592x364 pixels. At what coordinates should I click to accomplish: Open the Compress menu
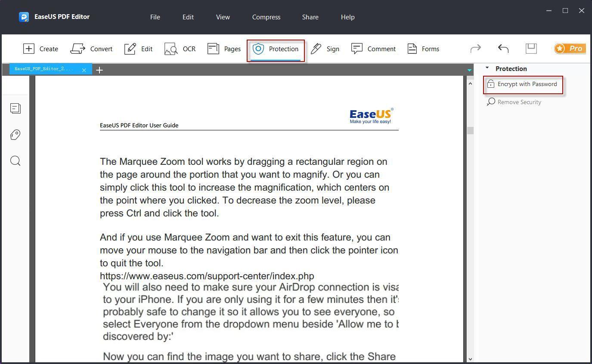[x=266, y=17]
